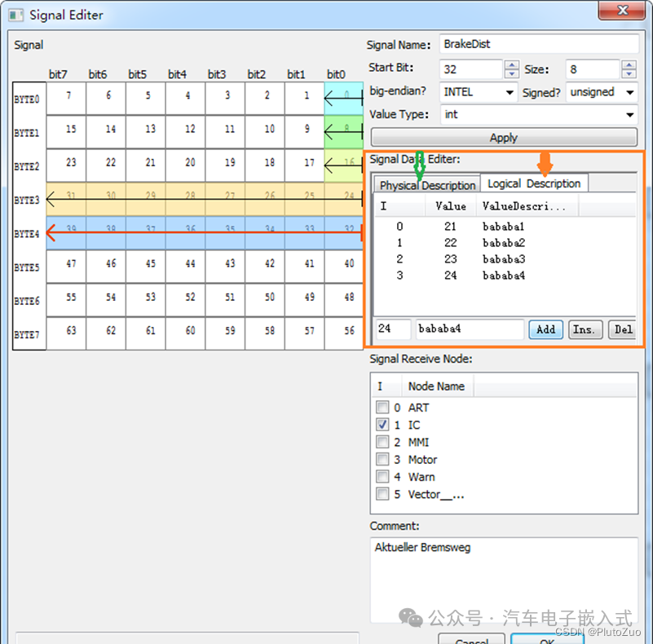Image resolution: width=653 pixels, height=644 pixels.
Task: Click the Size input showing 8
Action: pos(593,69)
